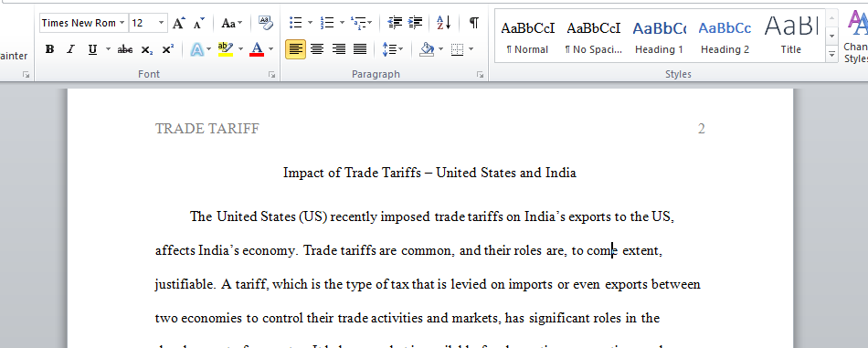
Task: Apply Text Effects glowing A icon
Action: click(x=197, y=49)
